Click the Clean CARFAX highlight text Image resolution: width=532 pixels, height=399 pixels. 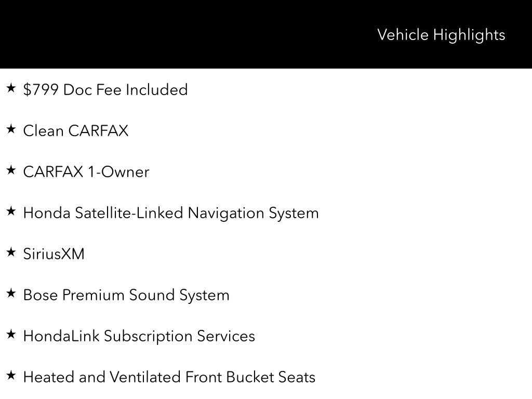click(76, 131)
